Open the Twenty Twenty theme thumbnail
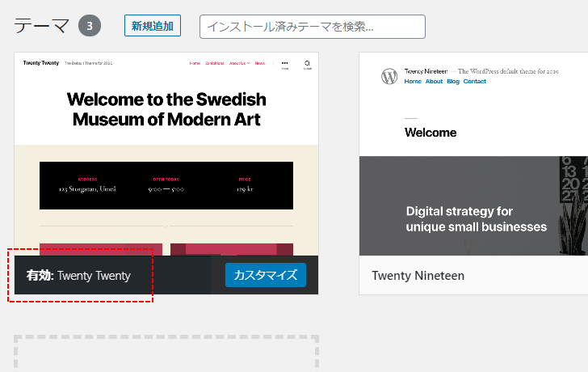The height and width of the screenshot is (372, 588). pos(166,154)
